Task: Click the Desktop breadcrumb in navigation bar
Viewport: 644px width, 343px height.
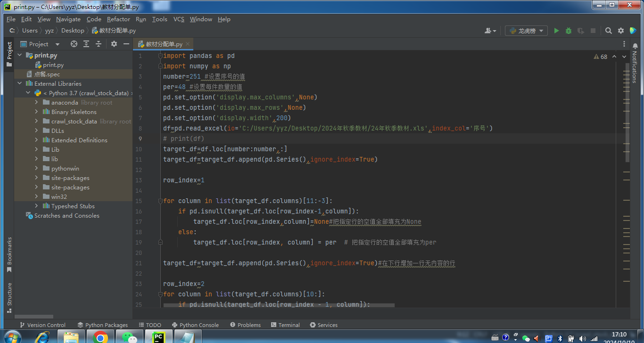Action: tap(73, 31)
